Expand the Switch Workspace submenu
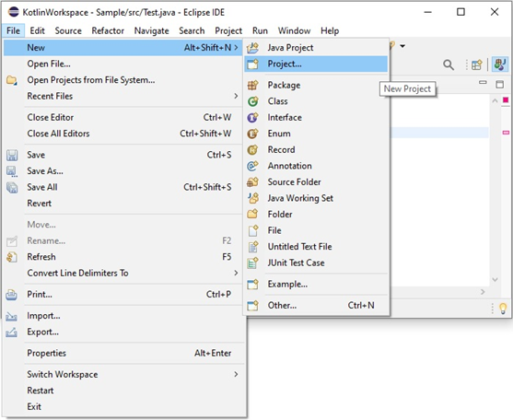 [236, 375]
